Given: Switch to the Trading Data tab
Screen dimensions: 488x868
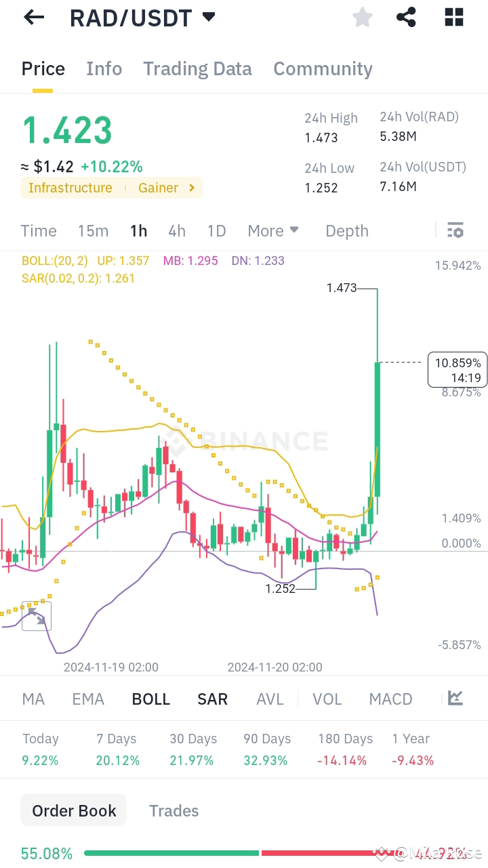Looking at the screenshot, I should point(197,68).
